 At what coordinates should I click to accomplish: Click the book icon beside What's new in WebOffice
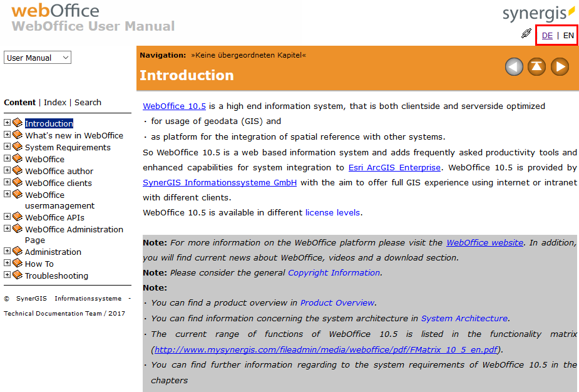[x=18, y=135]
